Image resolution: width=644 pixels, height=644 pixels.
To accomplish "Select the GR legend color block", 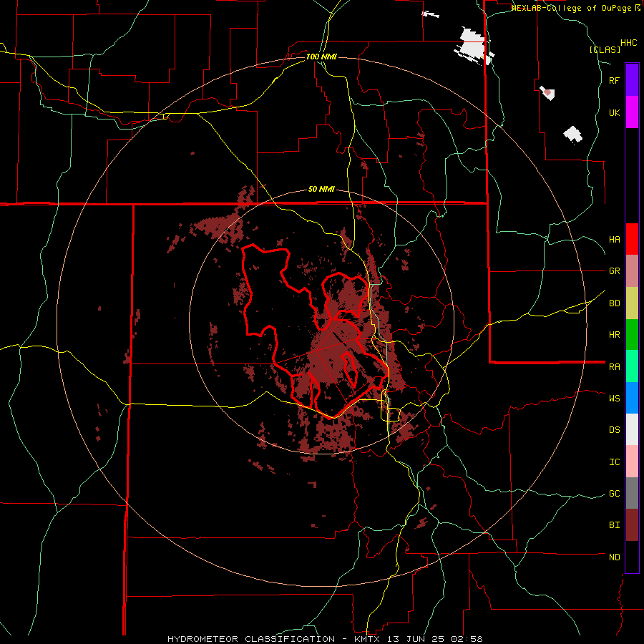I will 632,271.
